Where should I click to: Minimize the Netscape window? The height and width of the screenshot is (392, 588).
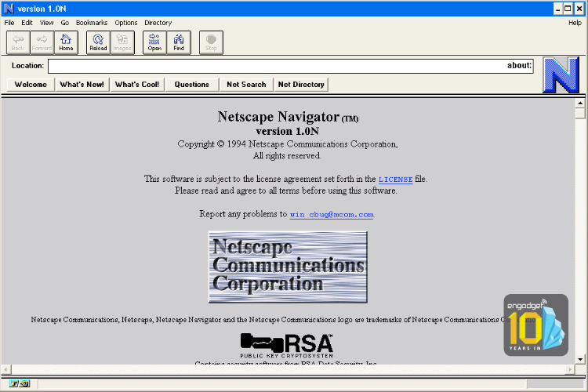(558, 9)
